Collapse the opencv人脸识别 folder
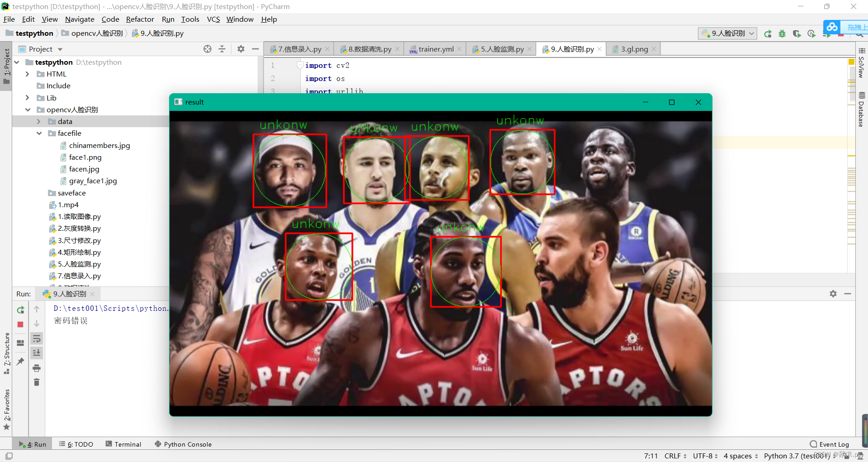This screenshot has height=462, width=868. (28, 110)
